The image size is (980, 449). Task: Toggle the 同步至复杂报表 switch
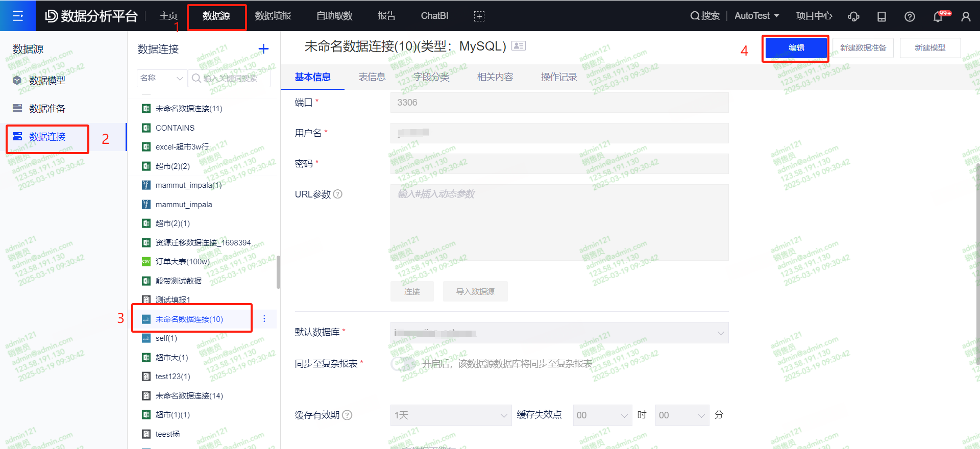pos(403,364)
